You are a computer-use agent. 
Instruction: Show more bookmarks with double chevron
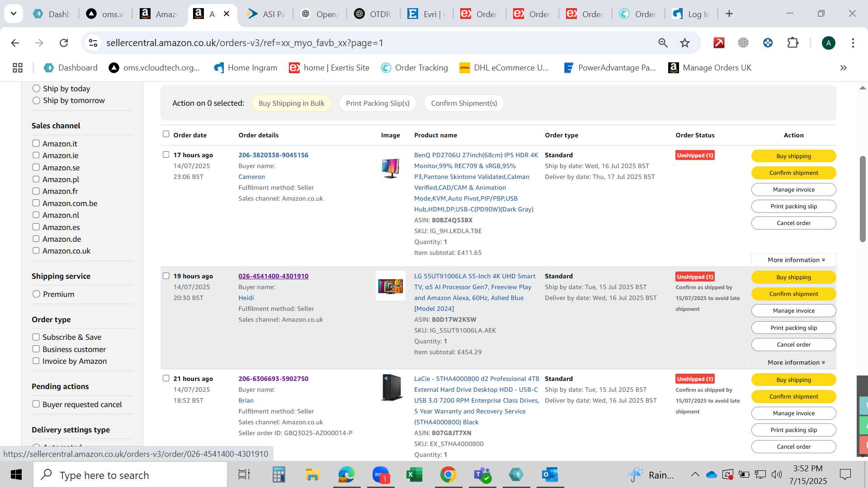pyautogui.click(x=843, y=68)
